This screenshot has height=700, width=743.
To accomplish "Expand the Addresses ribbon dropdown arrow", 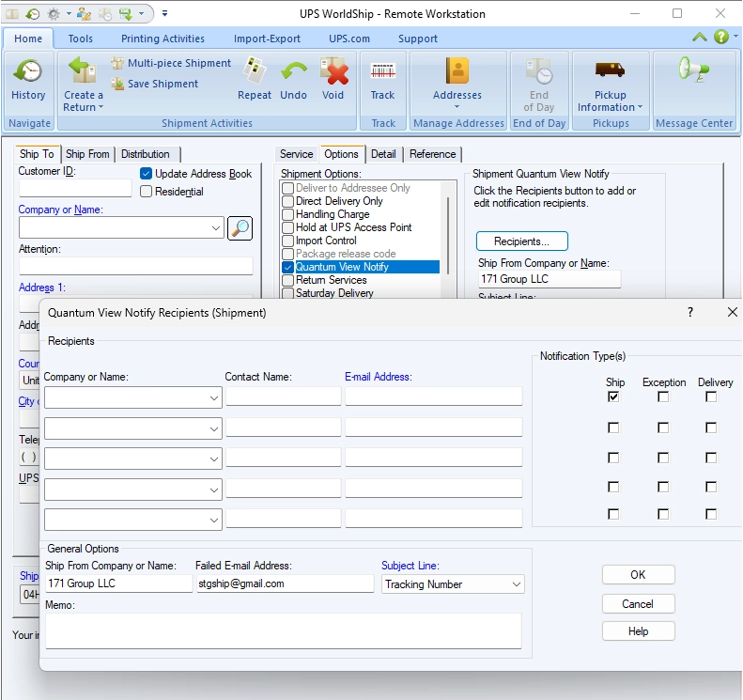I will pos(457,106).
